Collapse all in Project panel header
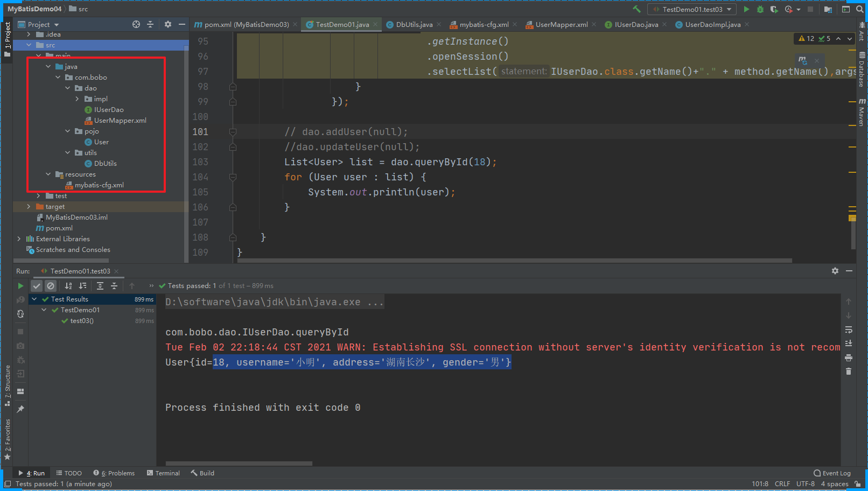This screenshot has width=868, height=491. (150, 24)
